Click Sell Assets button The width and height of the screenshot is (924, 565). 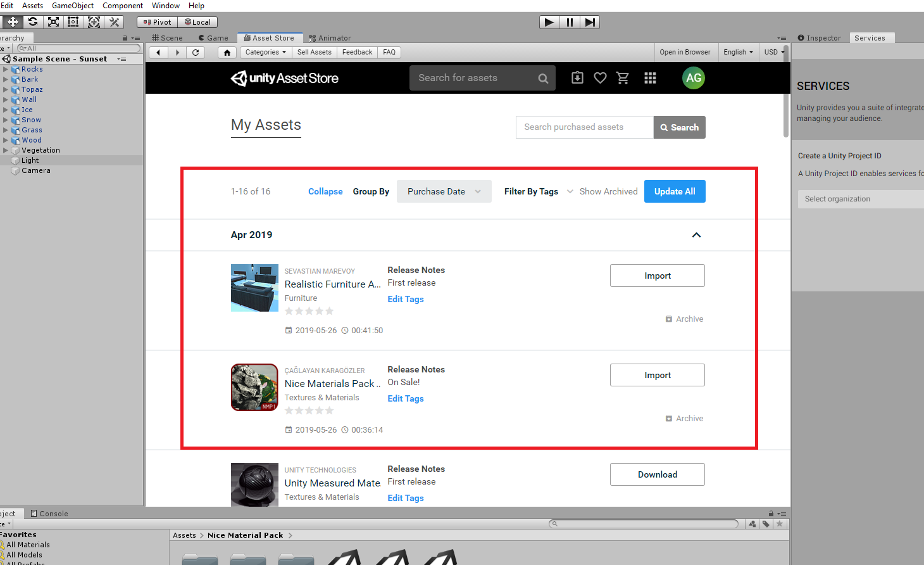pos(315,53)
